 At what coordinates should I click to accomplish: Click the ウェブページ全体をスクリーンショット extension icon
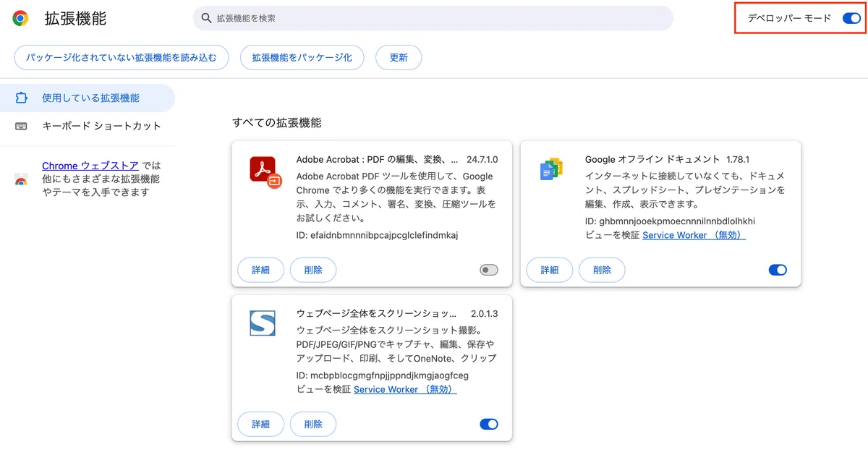click(x=263, y=323)
